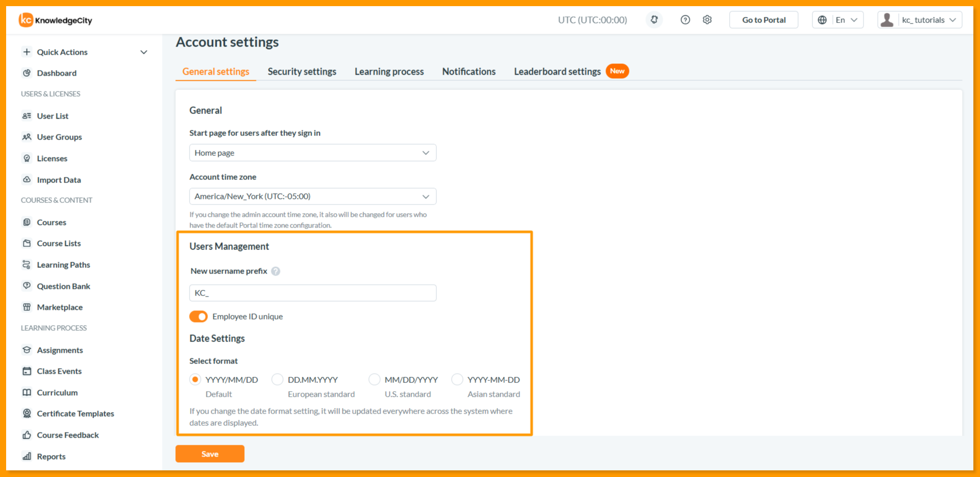Switch to Notifications tab
980x477 pixels.
(469, 72)
